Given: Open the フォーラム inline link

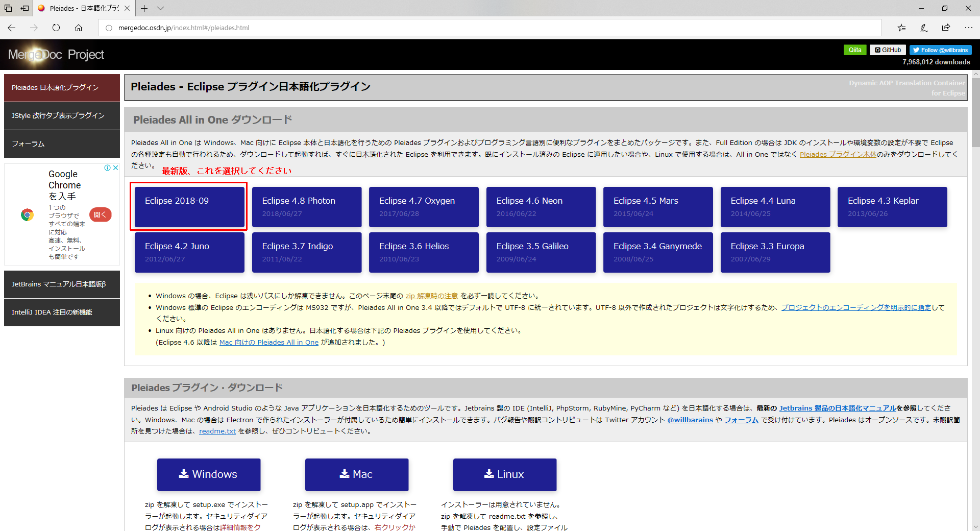Looking at the screenshot, I should [x=742, y=420].
